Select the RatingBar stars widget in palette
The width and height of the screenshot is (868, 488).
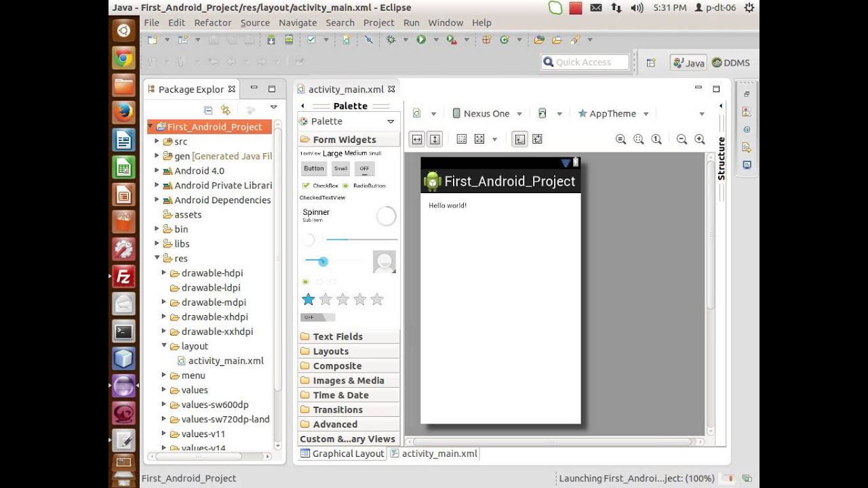[x=343, y=300]
